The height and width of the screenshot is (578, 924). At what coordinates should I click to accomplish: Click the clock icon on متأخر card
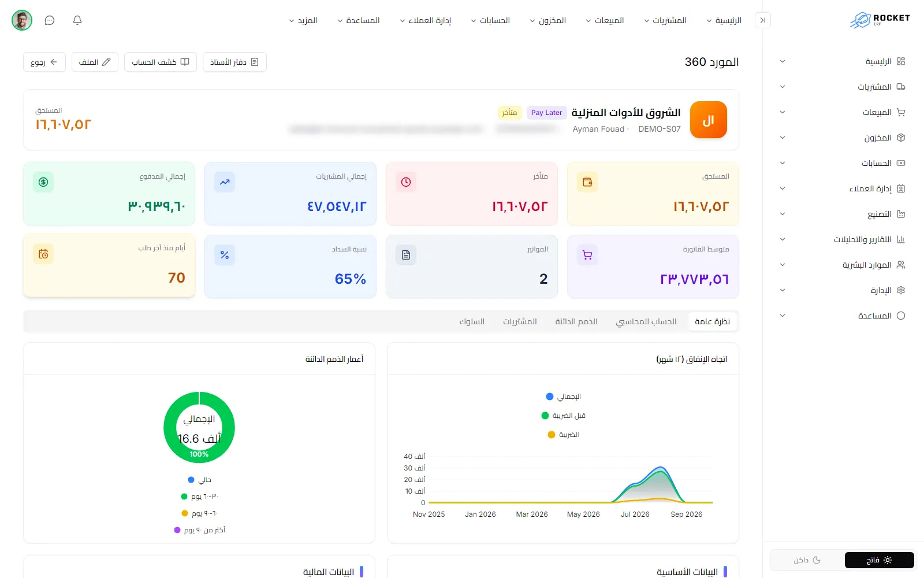click(406, 182)
